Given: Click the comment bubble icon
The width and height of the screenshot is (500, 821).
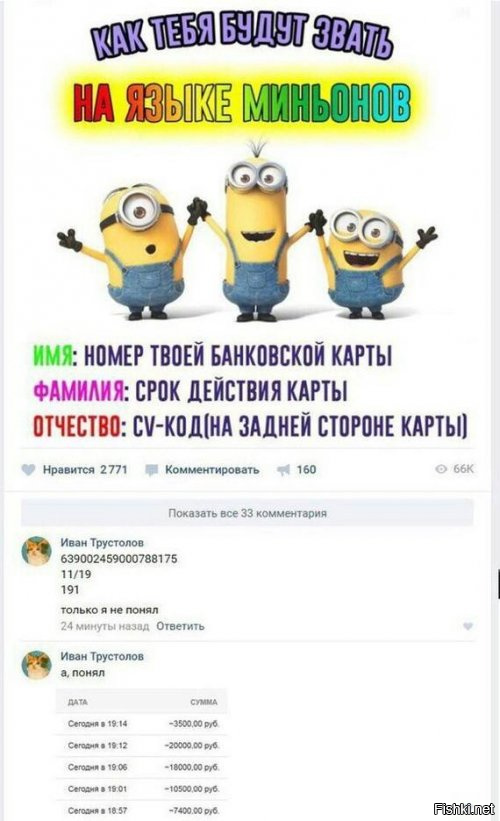Looking at the screenshot, I should click(152, 470).
